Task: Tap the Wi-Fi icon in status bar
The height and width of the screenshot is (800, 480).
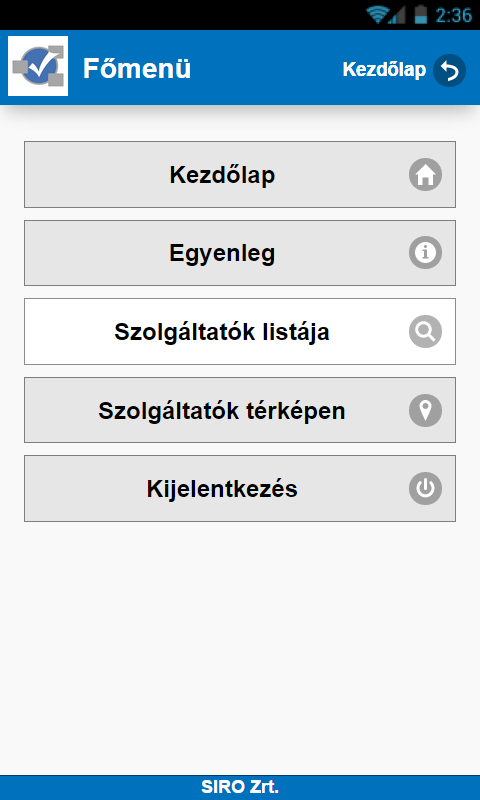Action: click(x=378, y=15)
